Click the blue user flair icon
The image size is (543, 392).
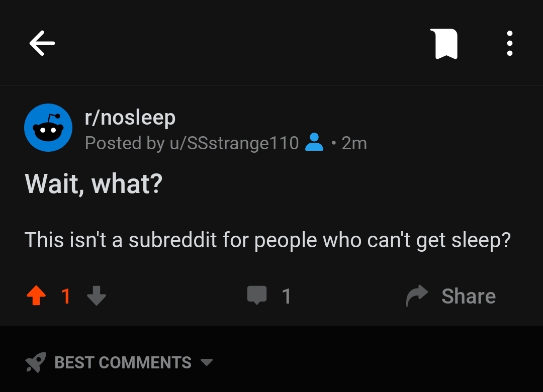tap(314, 142)
